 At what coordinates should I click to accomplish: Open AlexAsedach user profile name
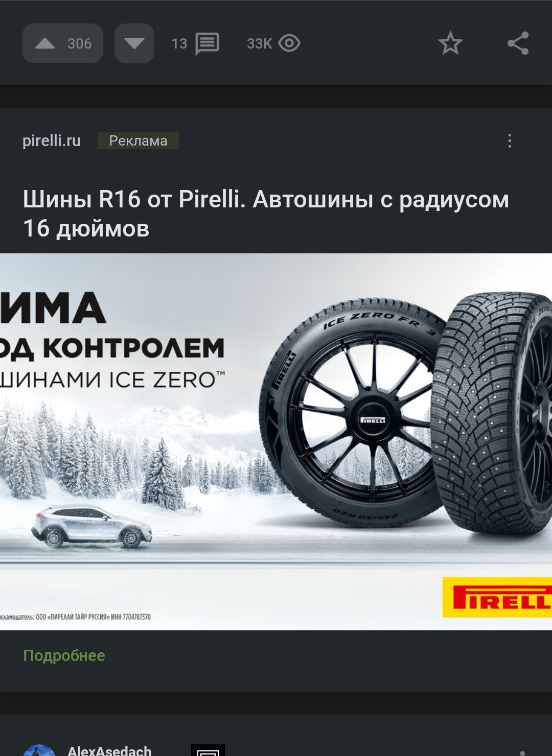109,750
